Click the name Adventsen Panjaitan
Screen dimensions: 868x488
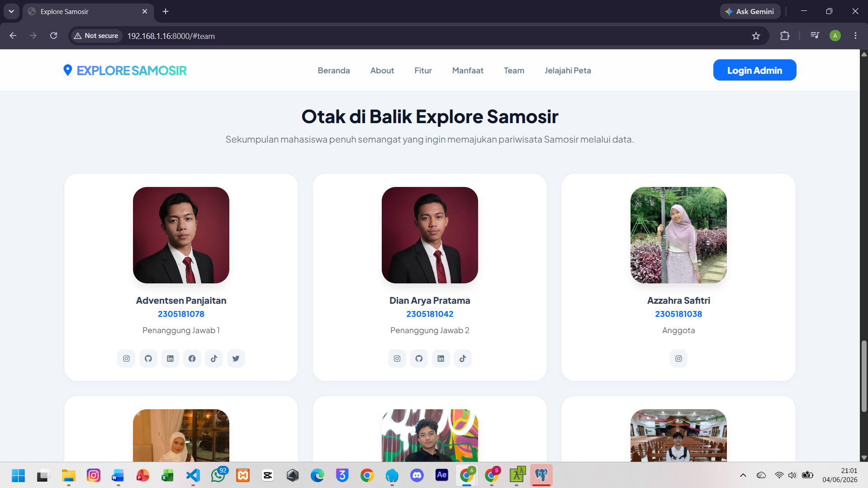point(181,301)
